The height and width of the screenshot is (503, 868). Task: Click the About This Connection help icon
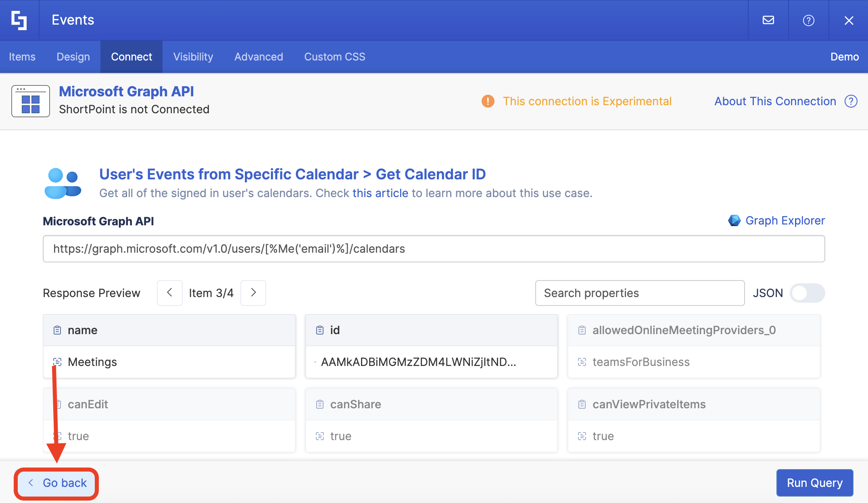click(851, 101)
